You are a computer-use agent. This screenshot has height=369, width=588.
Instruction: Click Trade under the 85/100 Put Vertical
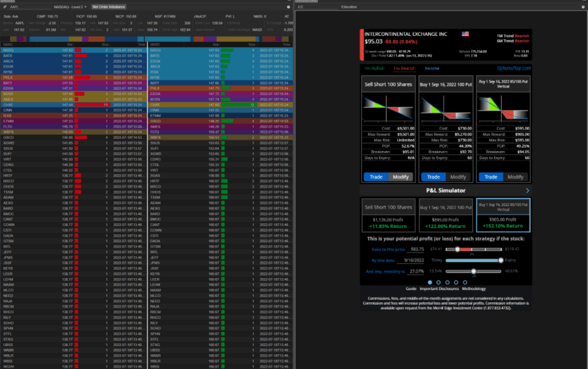click(x=490, y=177)
